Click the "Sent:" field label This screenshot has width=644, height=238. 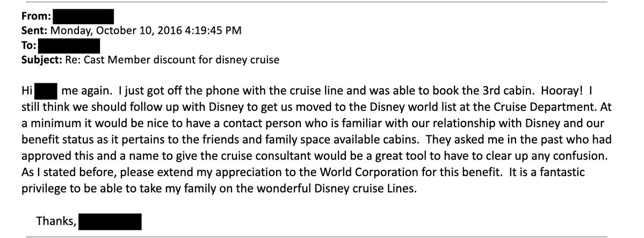tap(24, 31)
